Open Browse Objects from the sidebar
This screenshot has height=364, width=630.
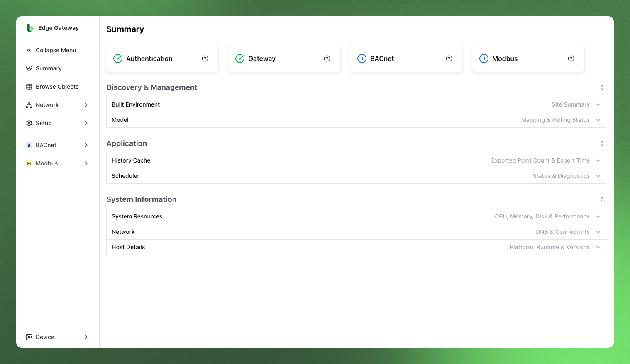click(x=58, y=87)
